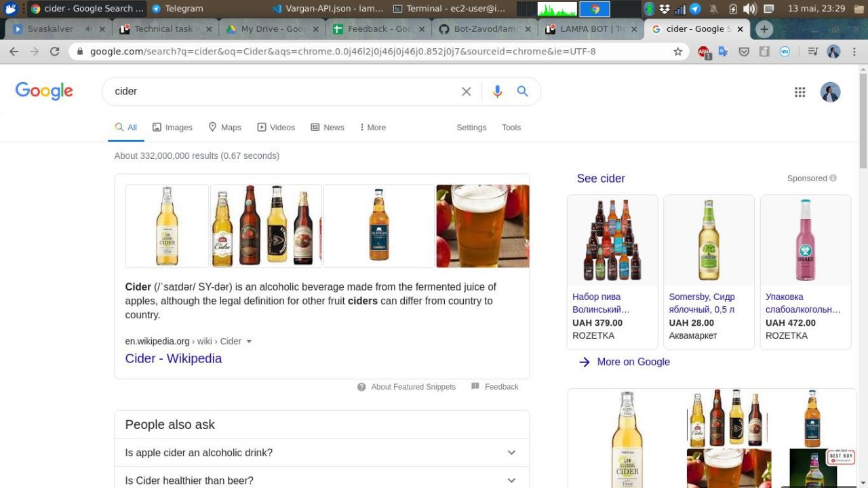
Task: Click the snippet Feedback link
Action: click(495, 387)
